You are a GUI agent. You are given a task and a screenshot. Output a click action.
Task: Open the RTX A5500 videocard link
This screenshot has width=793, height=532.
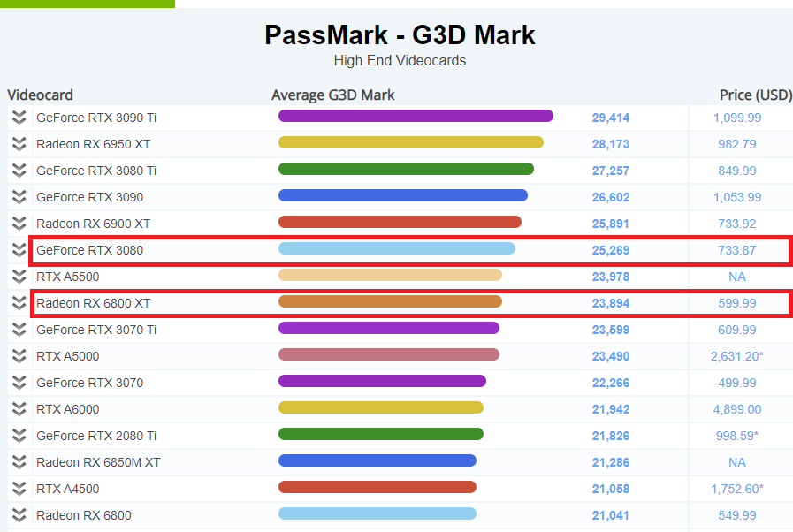68,277
